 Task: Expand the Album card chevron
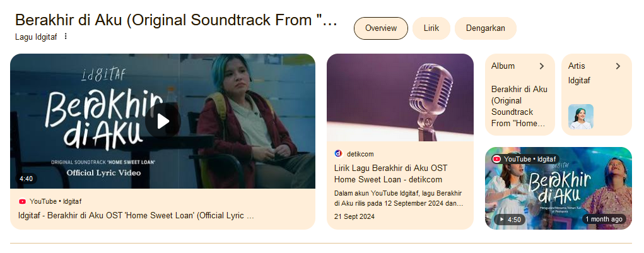(542, 66)
